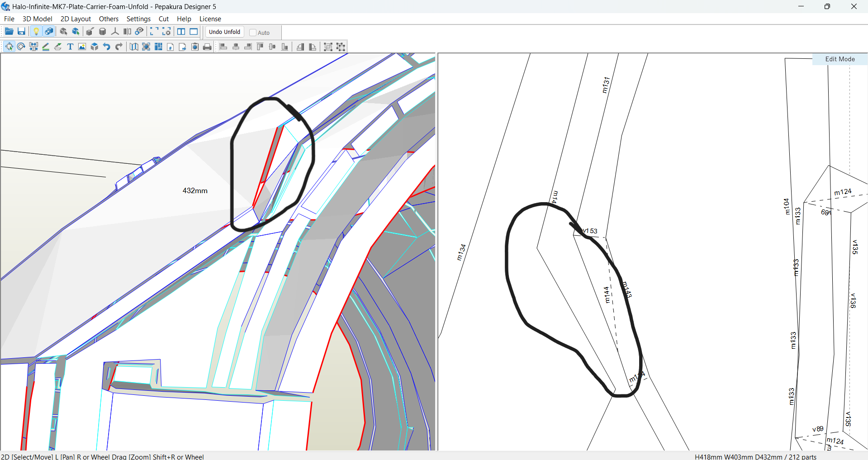The image size is (868, 460).
Task: Click the align vertical center icon
Action: (x=272, y=47)
